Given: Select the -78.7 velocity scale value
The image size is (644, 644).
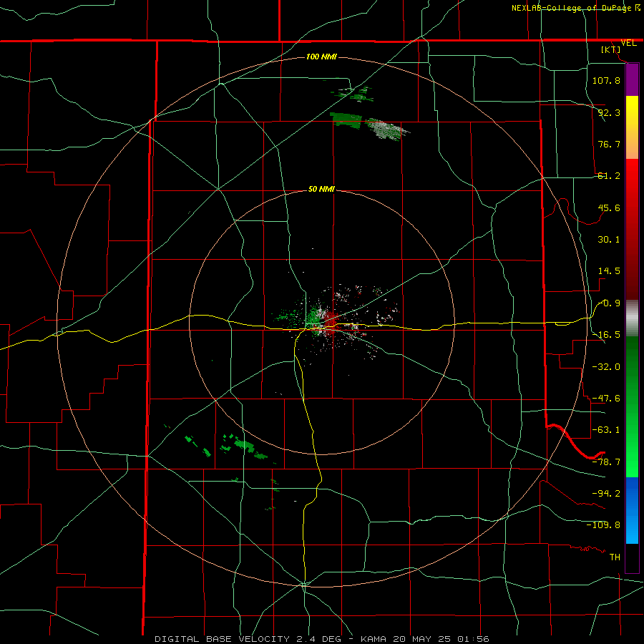Looking at the screenshot, I should coord(606,462).
